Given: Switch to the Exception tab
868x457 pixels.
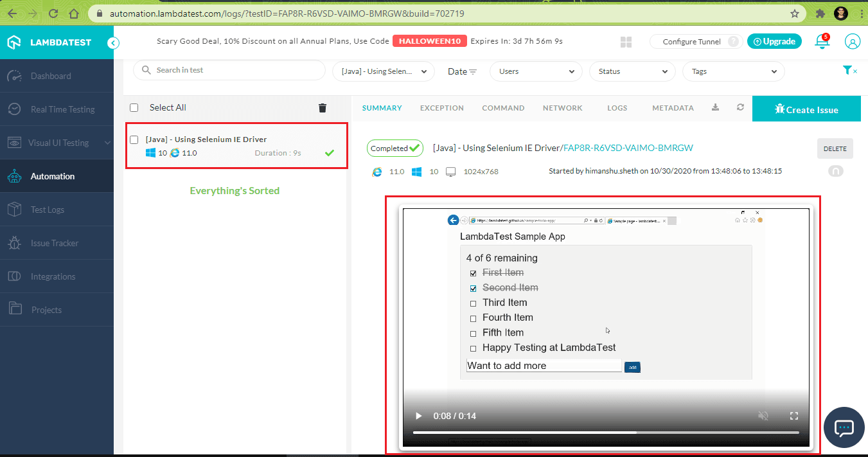Looking at the screenshot, I should tap(441, 108).
